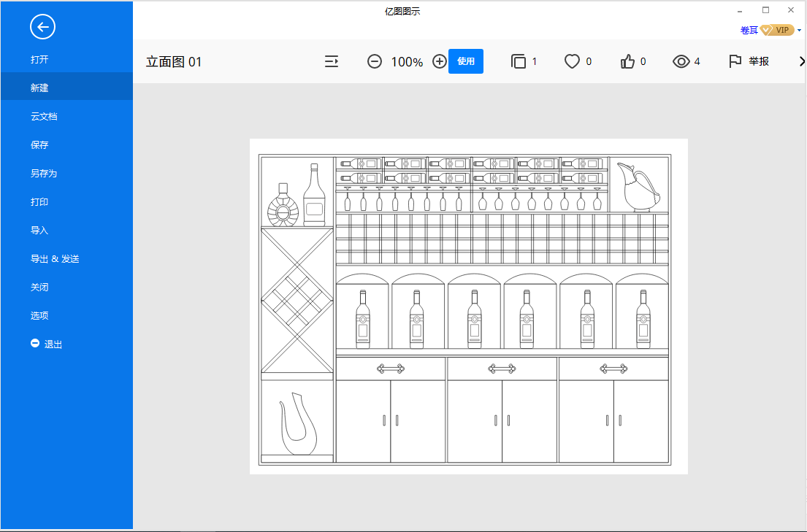Select 新建 in the sidebar

39,88
